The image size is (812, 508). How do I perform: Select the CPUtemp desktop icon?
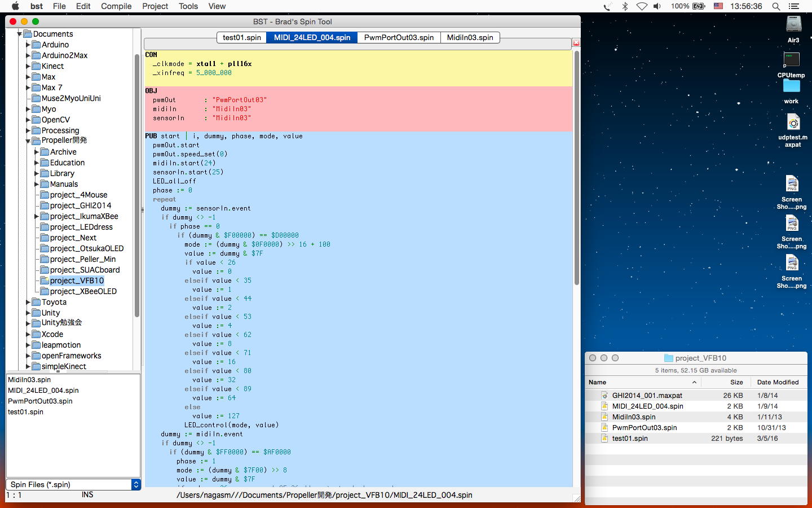[791, 60]
